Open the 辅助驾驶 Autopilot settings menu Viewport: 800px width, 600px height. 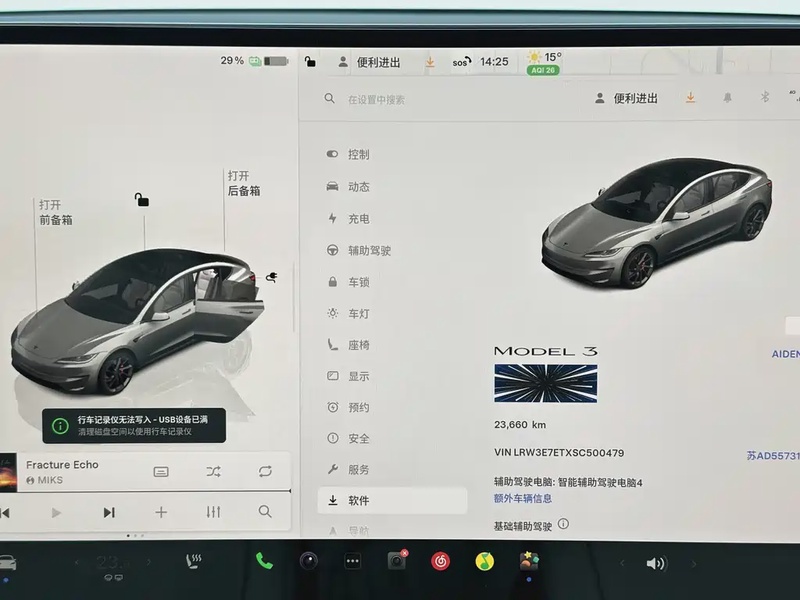click(369, 250)
